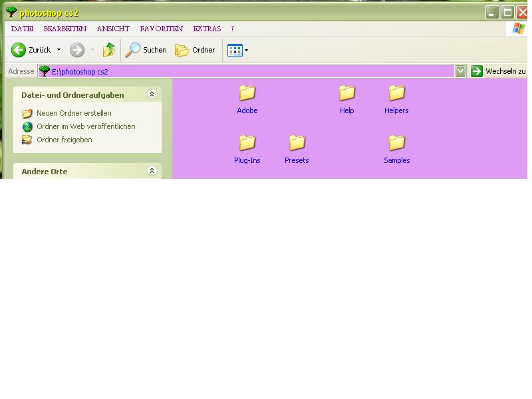Screen dimensions: 532x399
Task: Open the forward history dropdown arrow
Action: (x=92, y=50)
